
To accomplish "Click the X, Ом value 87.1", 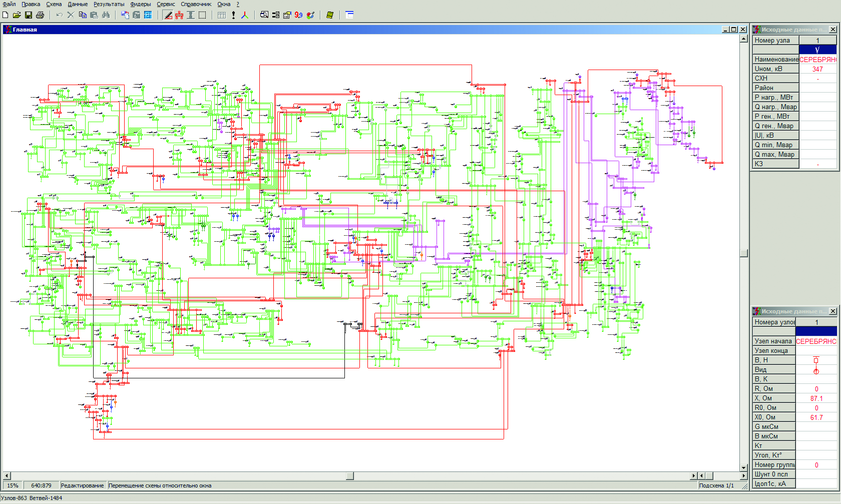I will pyautogui.click(x=816, y=398).
